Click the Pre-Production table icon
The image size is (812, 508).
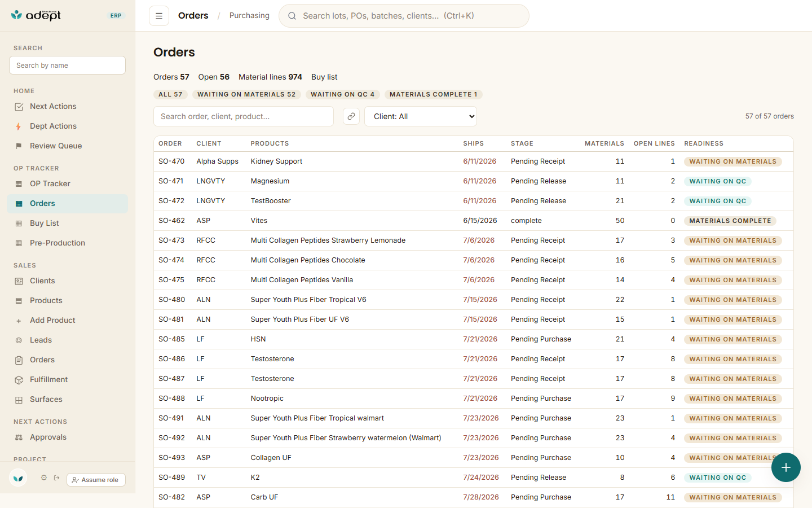[x=19, y=243]
